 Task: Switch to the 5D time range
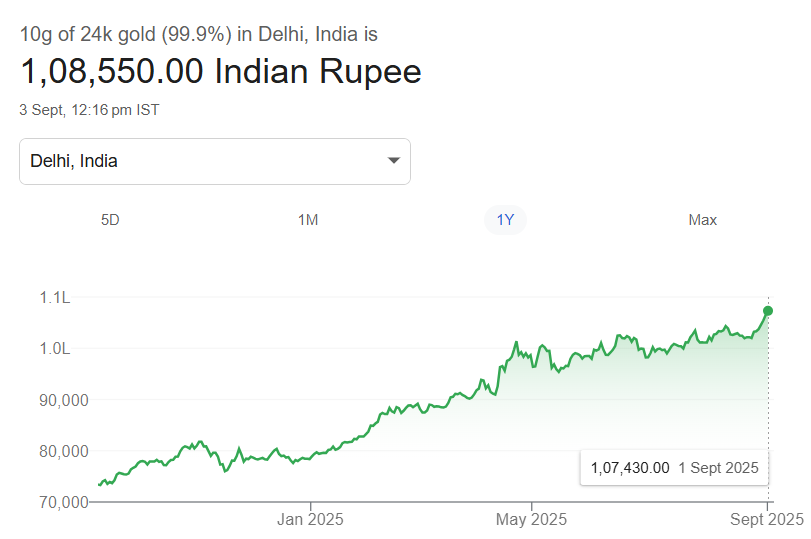pos(110,220)
